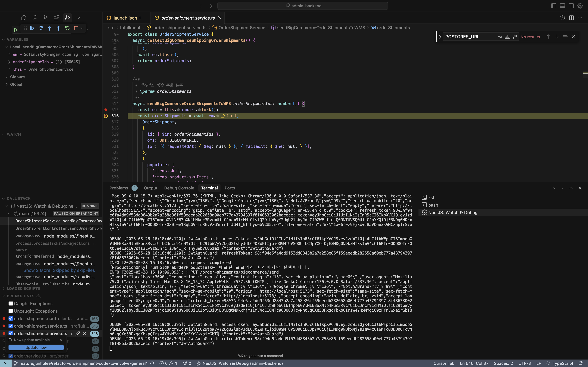588x367 pixels.
Task: Click Show 2 More skipped frames link
Action: pyautogui.click(x=59, y=270)
